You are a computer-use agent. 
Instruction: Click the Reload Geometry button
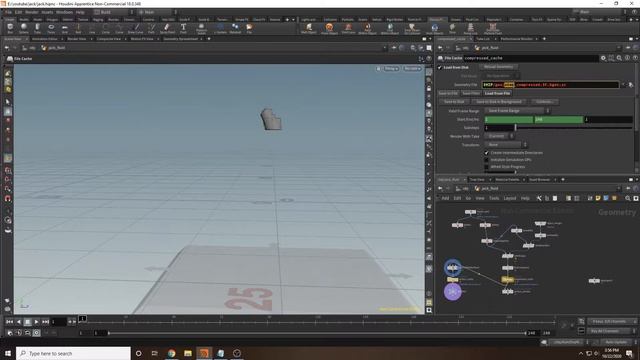[498, 67]
